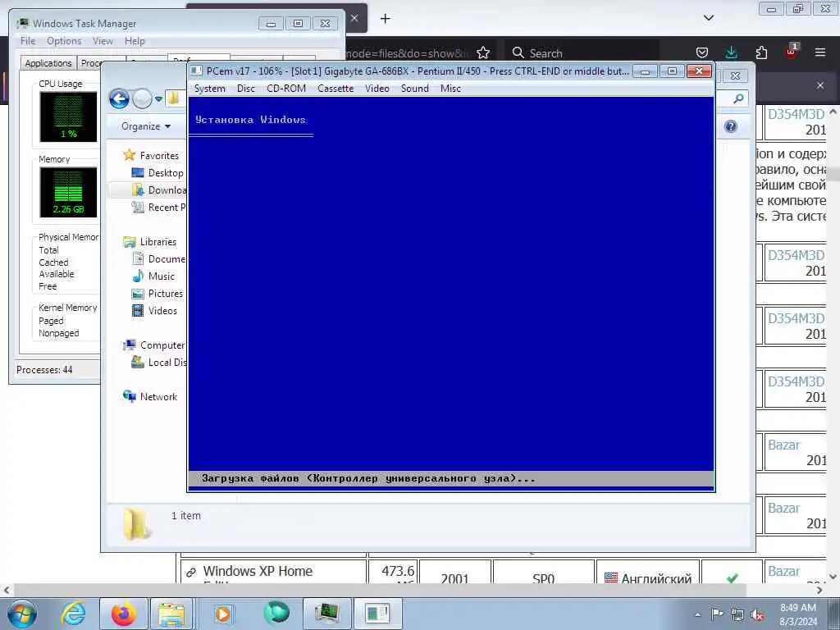Open the Disc menu in PCem
840x630 pixels.
[246, 89]
